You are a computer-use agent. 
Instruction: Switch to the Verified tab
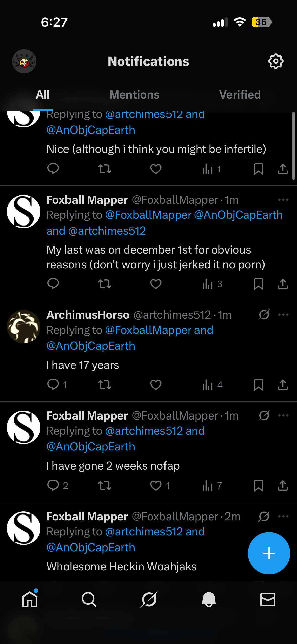[x=240, y=95]
